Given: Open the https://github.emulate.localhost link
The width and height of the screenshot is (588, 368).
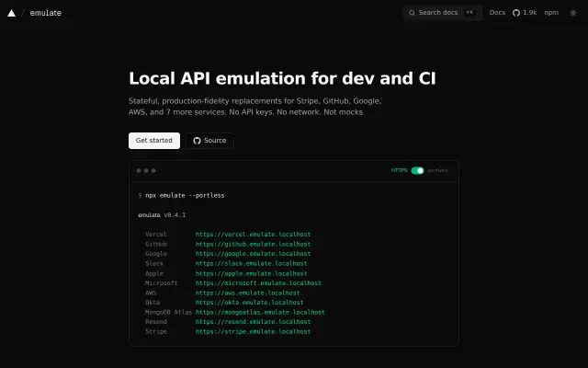Looking at the screenshot, I should click(254, 244).
